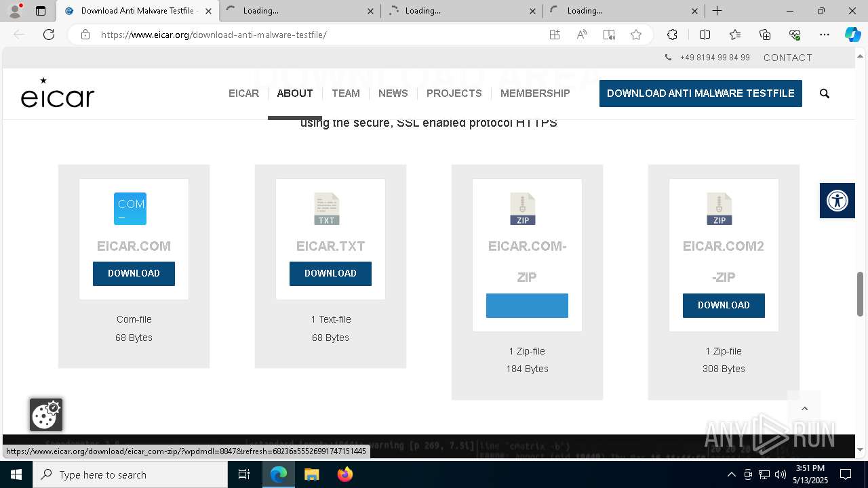Image resolution: width=868 pixels, height=488 pixels.
Task: Open File Explorer from taskbar
Action: [x=311, y=474]
